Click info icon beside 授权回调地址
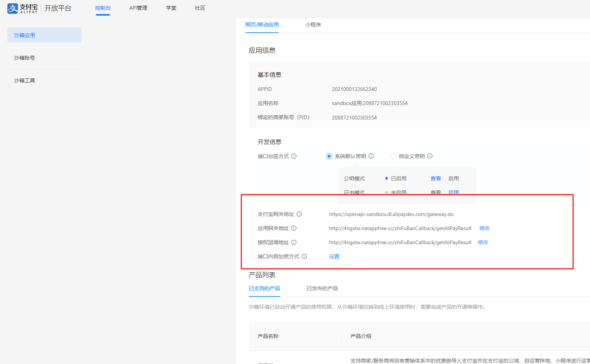590x364 pixels. click(294, 242)
